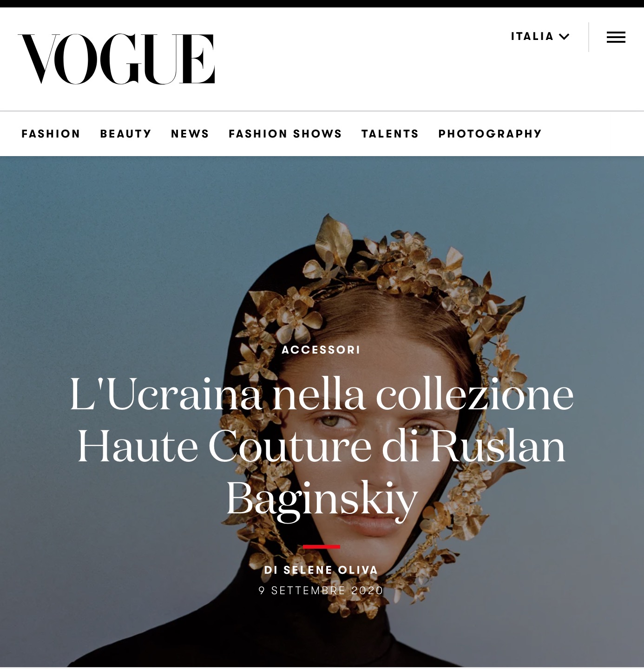This screenshot has width=644, height=669.
Task: Click the chevron arrow beside ITALIA
Action: [564, 37]
